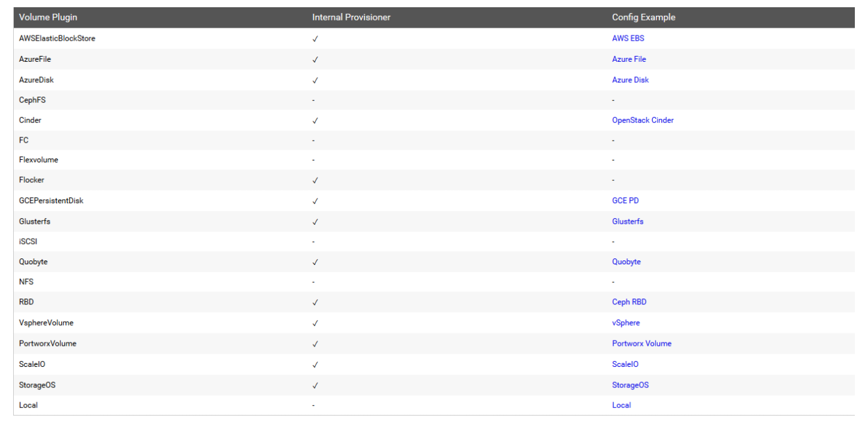Click the checkmark in the AWSElasticBlockStore row

[315, 39]
